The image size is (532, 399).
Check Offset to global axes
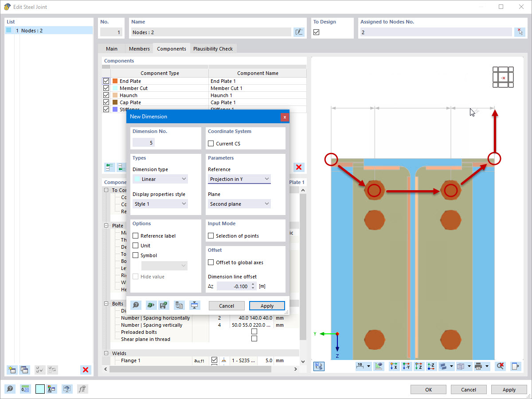click(x=211, y=262)
